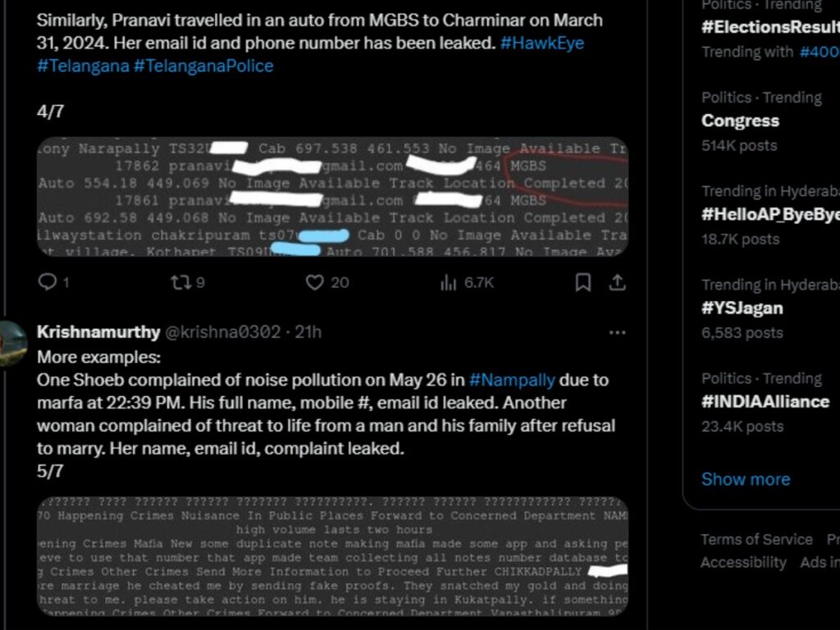Open more options for Krishnamurthy's tweet
The image size is (840, 630).
pos(617,332)
